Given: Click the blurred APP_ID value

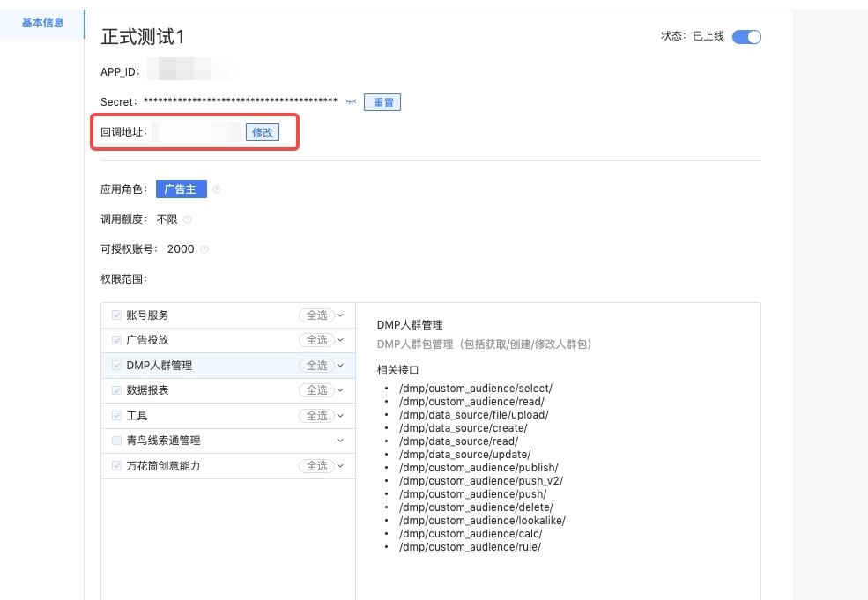Looking at the screenshot, I should [x=189, y=71].
